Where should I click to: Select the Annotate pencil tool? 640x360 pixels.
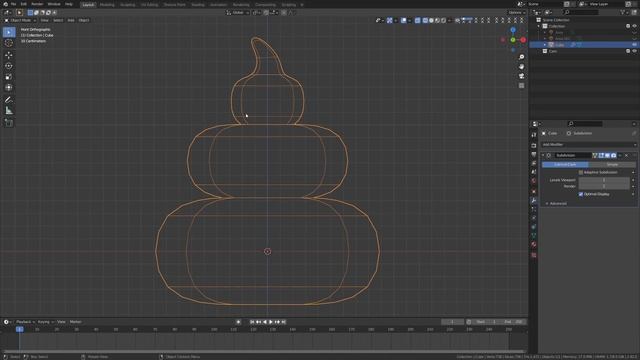(x=9, y=100)
